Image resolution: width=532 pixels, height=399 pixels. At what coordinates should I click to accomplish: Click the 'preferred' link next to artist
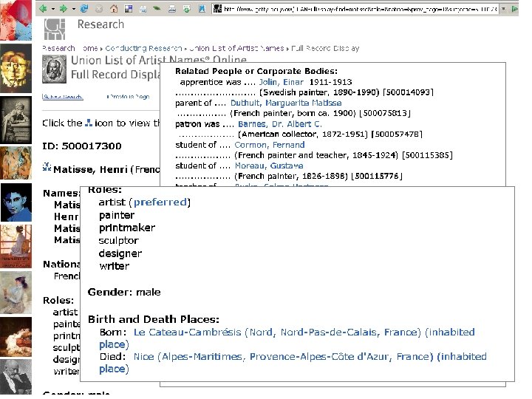tap(160, 202)
